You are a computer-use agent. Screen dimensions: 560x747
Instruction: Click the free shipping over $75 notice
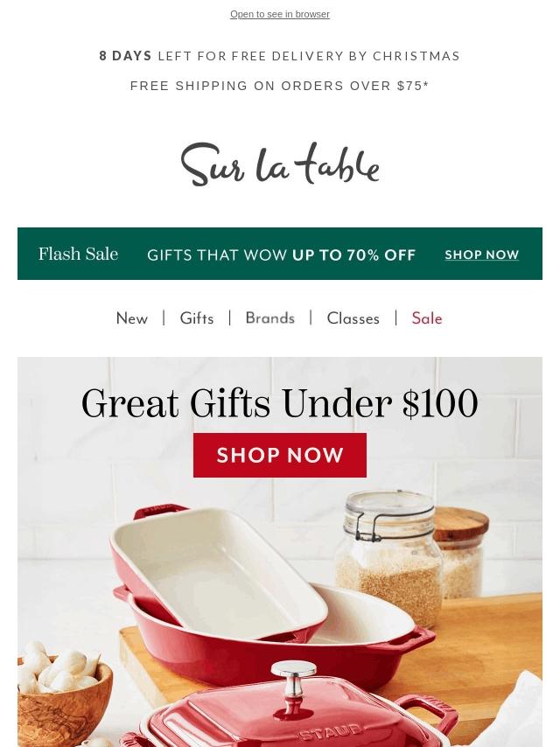[x=280, y=86]
